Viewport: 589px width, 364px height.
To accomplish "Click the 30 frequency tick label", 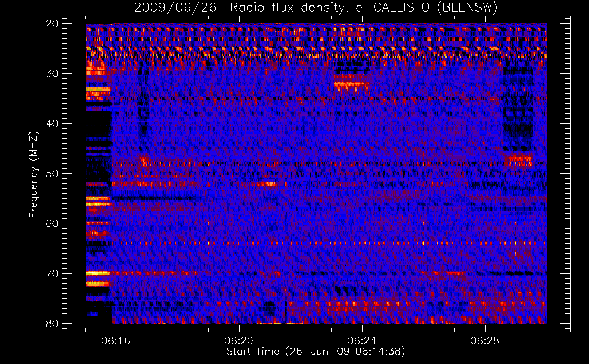I will 52,74.
